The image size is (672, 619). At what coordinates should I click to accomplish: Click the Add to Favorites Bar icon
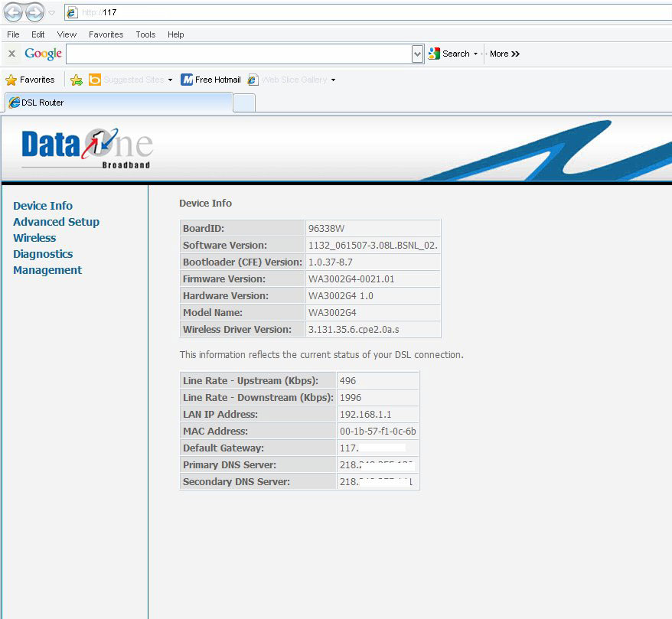(77, 80)
